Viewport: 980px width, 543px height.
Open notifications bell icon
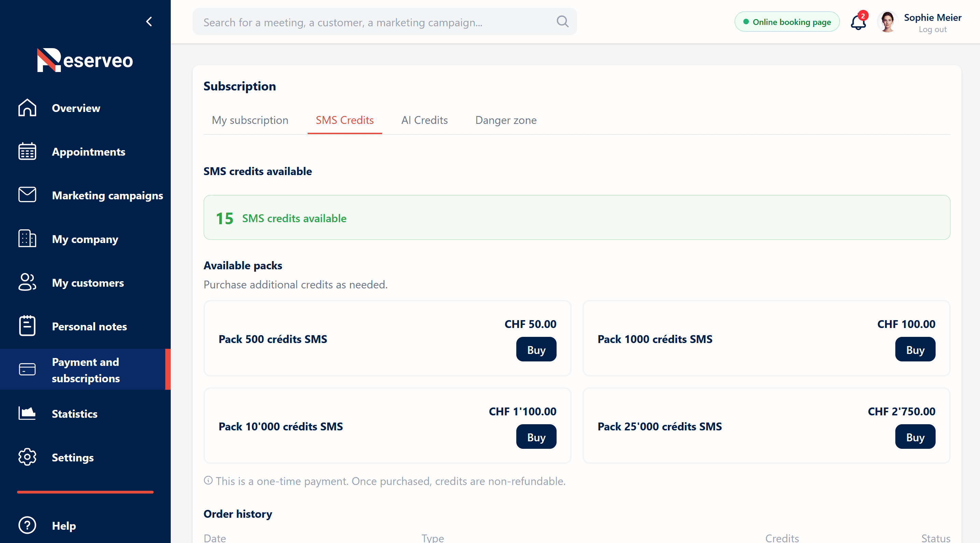[x=858, y=22]
